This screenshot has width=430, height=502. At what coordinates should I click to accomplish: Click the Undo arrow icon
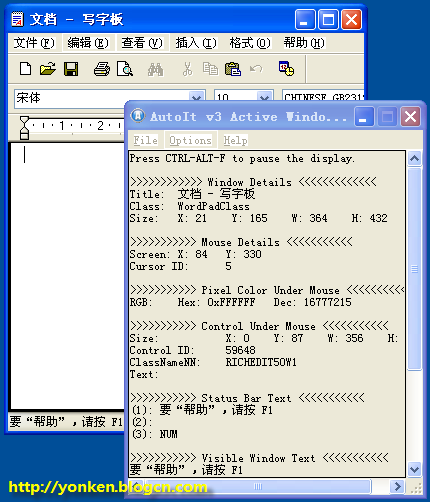(256, 69)
